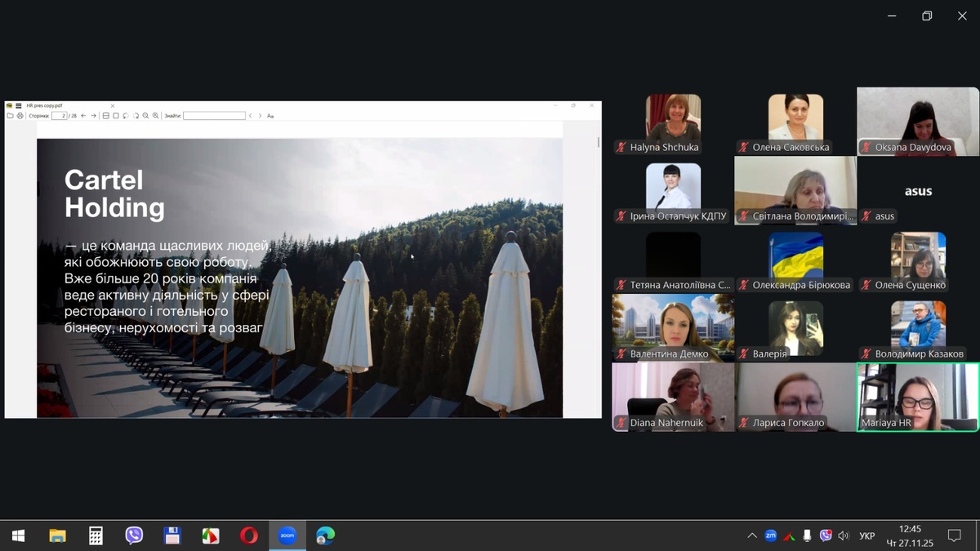This screenshot has width=980, height=551.
Task: Click the print icon in PDF viewer
Action: coord(20,116)
